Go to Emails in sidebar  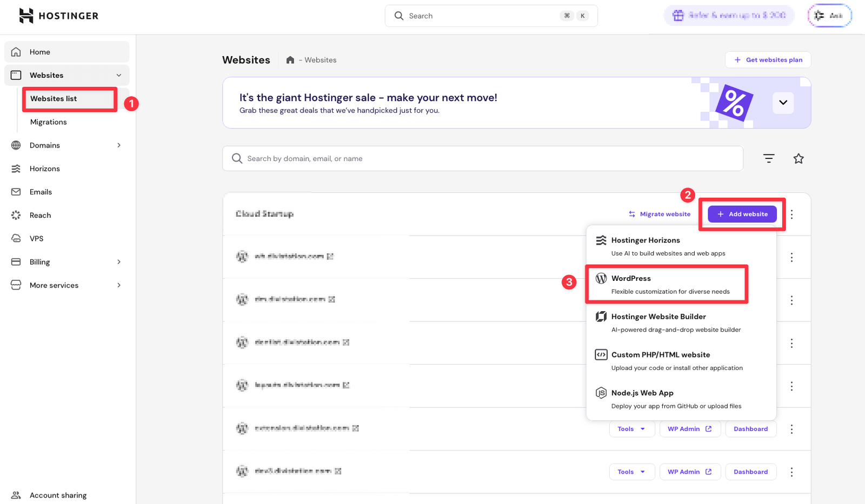(41, 192)
